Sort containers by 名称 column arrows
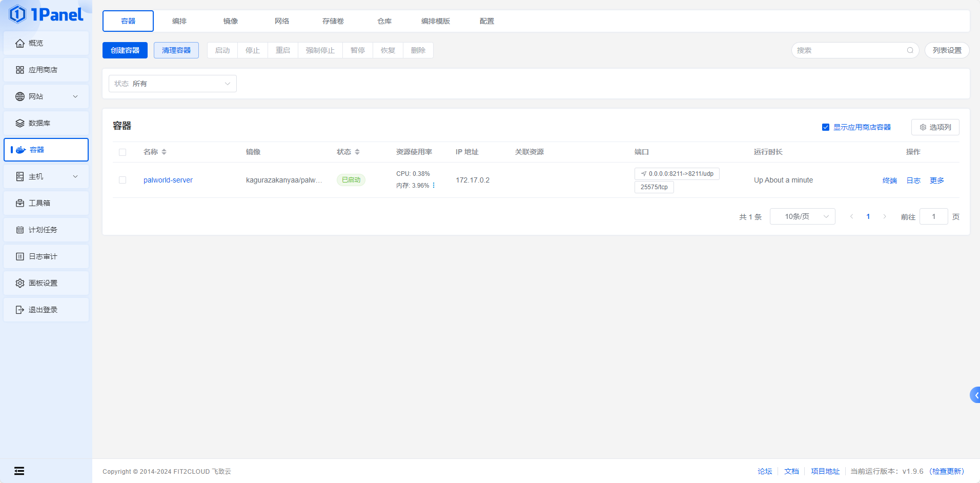Viewport: 980px width, 483px height. (x=164, y=152)
